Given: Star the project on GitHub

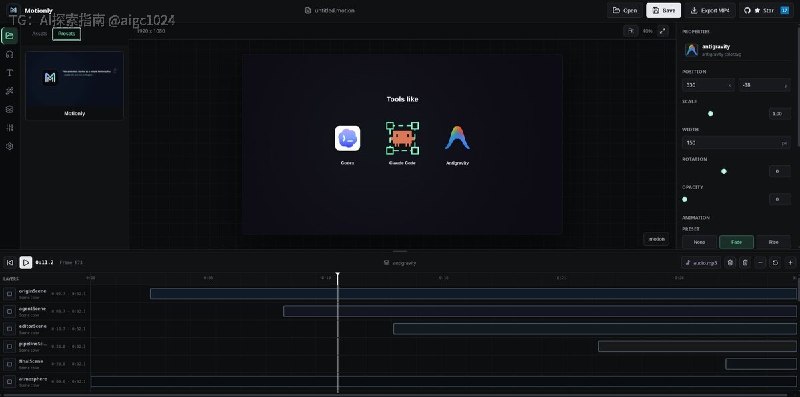Looking at the screenshot, I should [x=765, y=10].
